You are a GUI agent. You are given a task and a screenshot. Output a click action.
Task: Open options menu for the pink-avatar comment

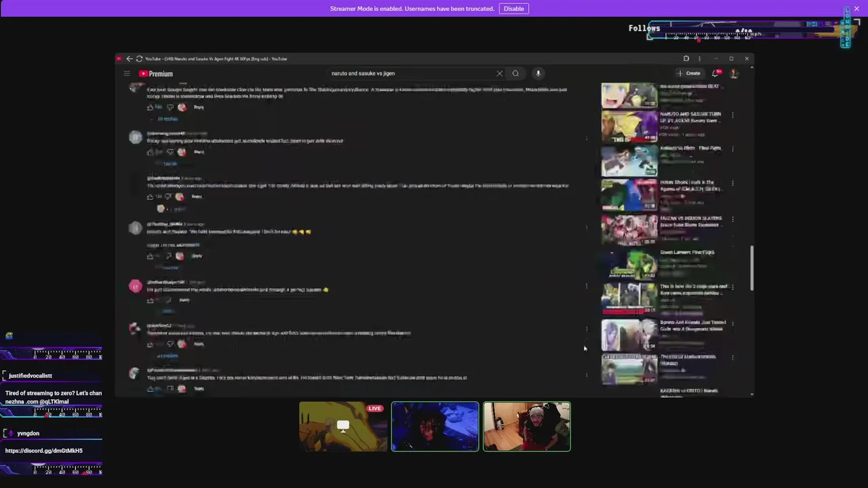587,286
